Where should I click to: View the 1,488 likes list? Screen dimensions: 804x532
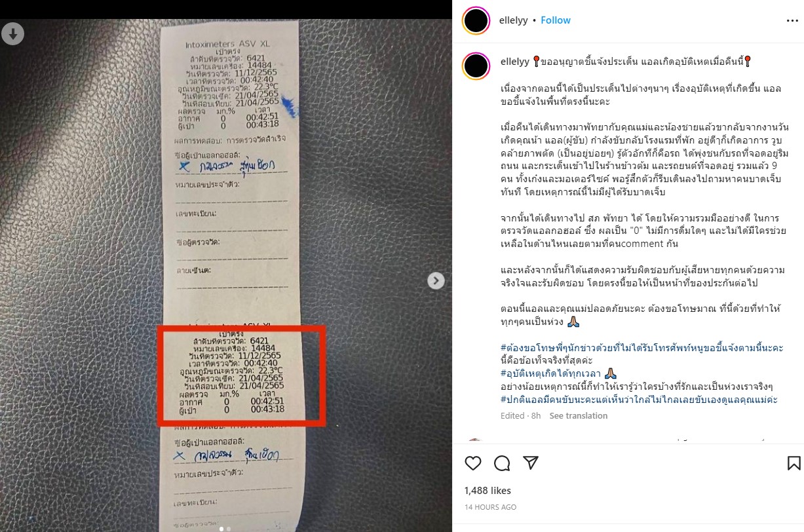[x=488, y=490]
